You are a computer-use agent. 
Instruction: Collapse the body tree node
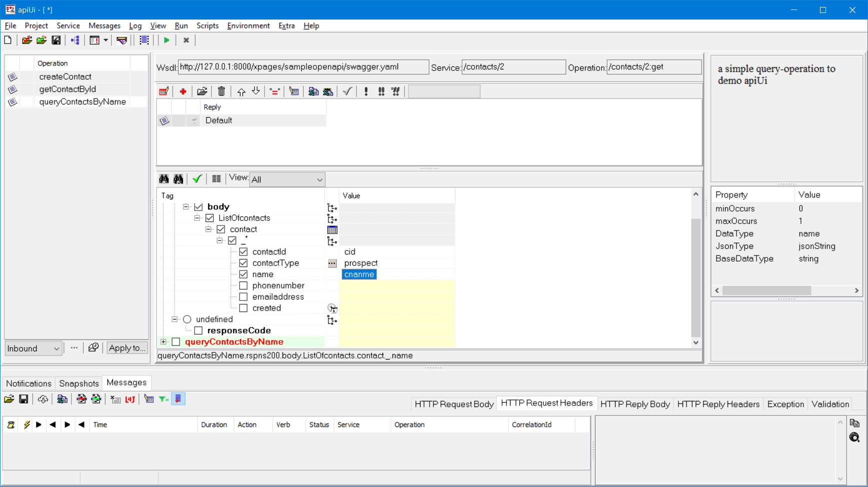pos(186,207)
